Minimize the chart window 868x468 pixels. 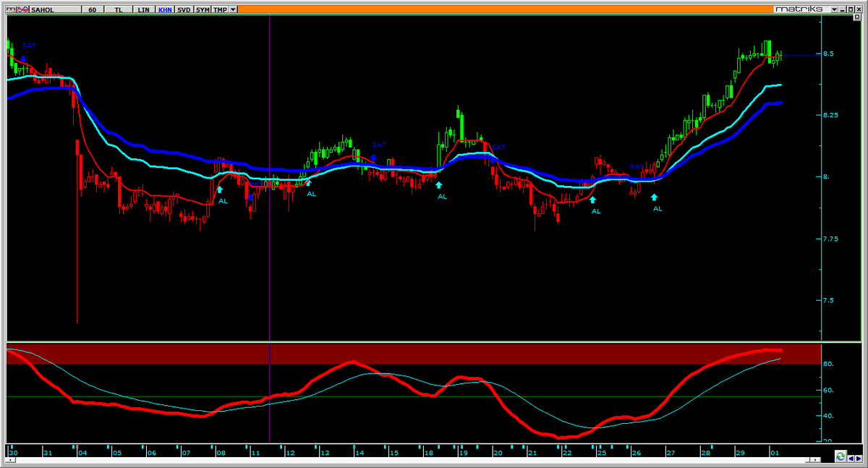[x=843, y=9]
